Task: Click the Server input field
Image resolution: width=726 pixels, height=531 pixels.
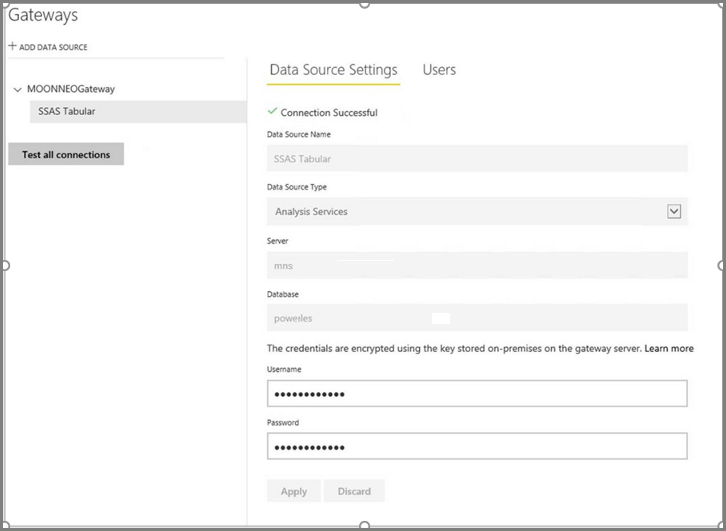Action: tap(477, 265)
